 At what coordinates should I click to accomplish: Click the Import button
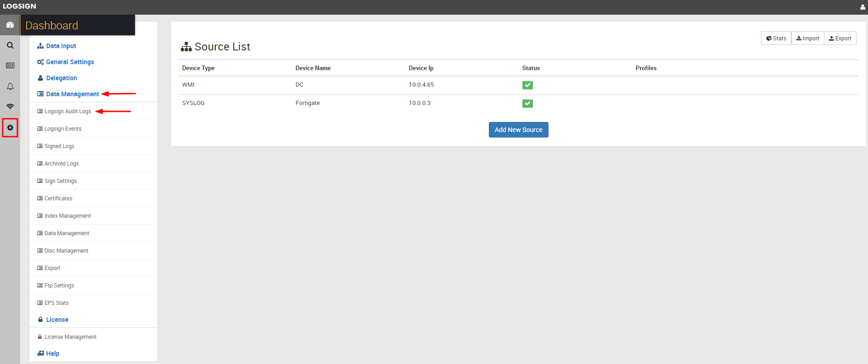pos(808,38)
